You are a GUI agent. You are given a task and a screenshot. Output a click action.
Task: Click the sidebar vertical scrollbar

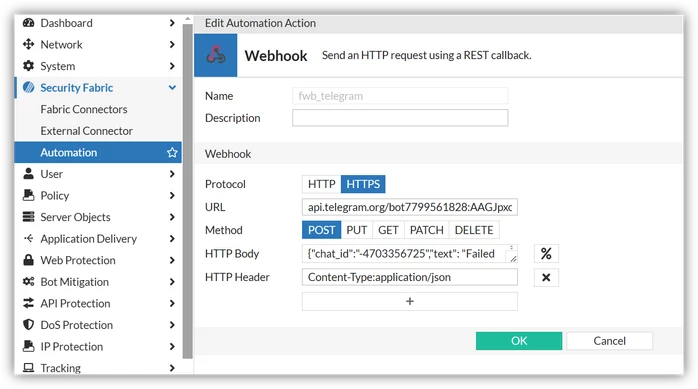click(x=187, y=191)
